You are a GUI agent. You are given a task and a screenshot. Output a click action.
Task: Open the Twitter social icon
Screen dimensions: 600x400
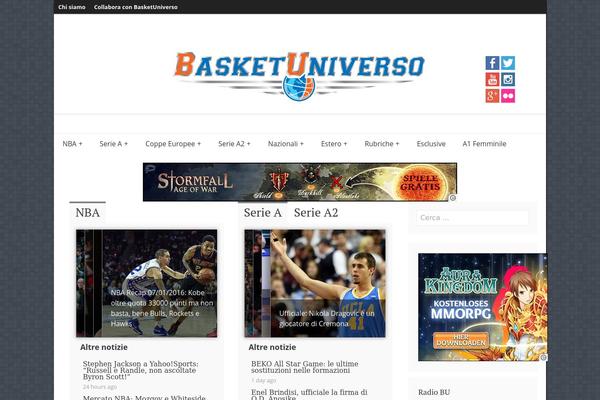(508, 63)
